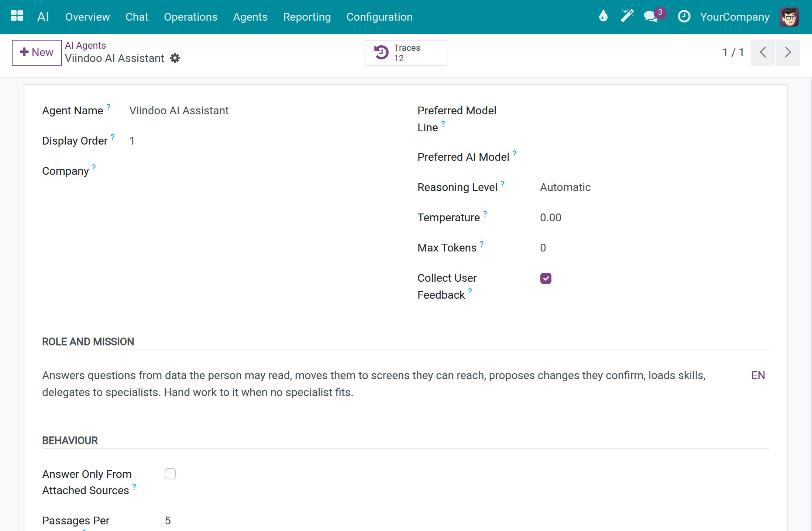The width and height of the screenshot is (812, 531).
Task: Create a new agent with New button
Action: 37,52
